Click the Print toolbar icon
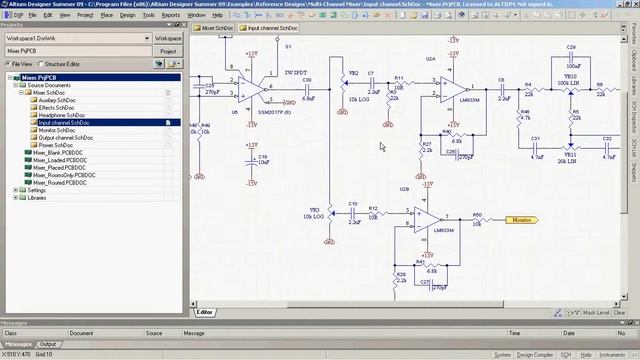This screenshot has height=360, width=640. pyautogui.click(x=437, y=15)
